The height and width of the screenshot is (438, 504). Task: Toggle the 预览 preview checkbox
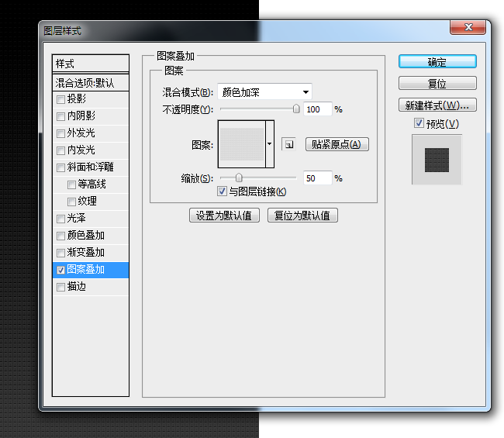point(419,123)
